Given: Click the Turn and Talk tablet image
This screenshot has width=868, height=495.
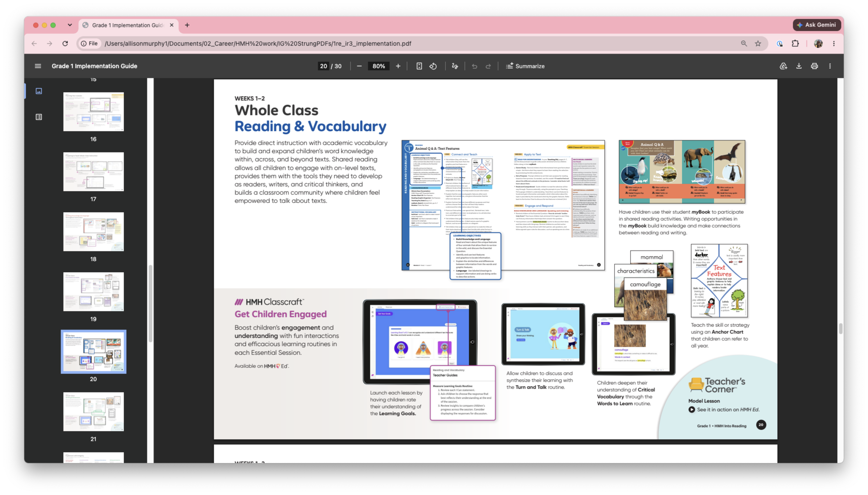Looking at the screenshot, I should tap(543, 334).
